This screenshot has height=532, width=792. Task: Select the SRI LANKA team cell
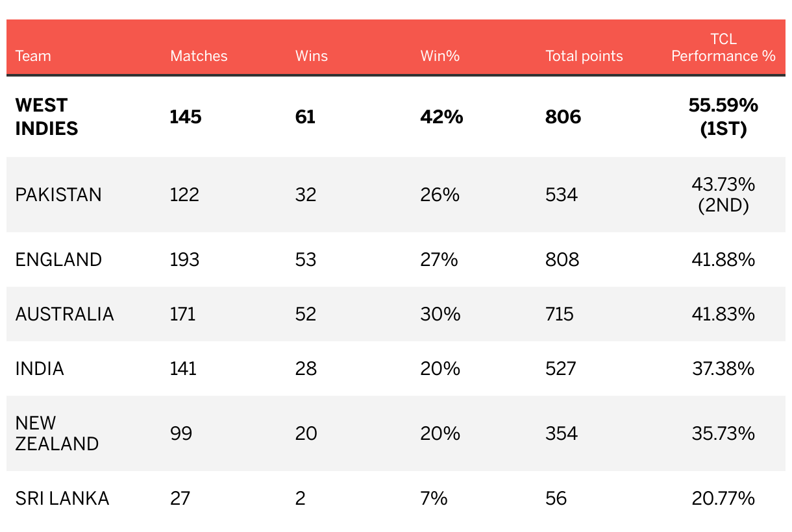tap(62, 498)
